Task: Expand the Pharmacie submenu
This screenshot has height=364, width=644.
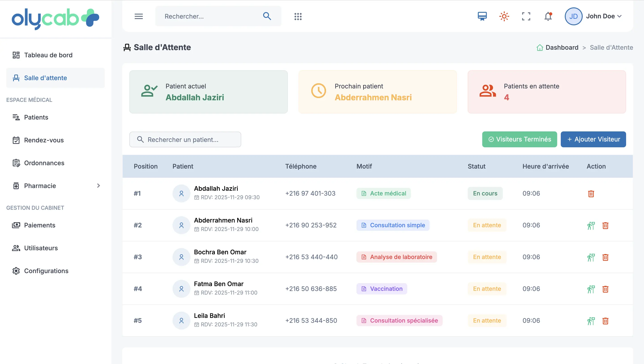Action: click(98, 186)
